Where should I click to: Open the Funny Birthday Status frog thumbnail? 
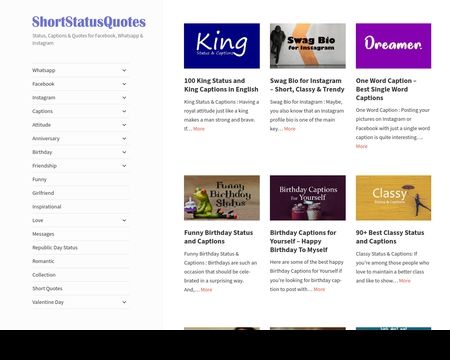tap(222, 198)
